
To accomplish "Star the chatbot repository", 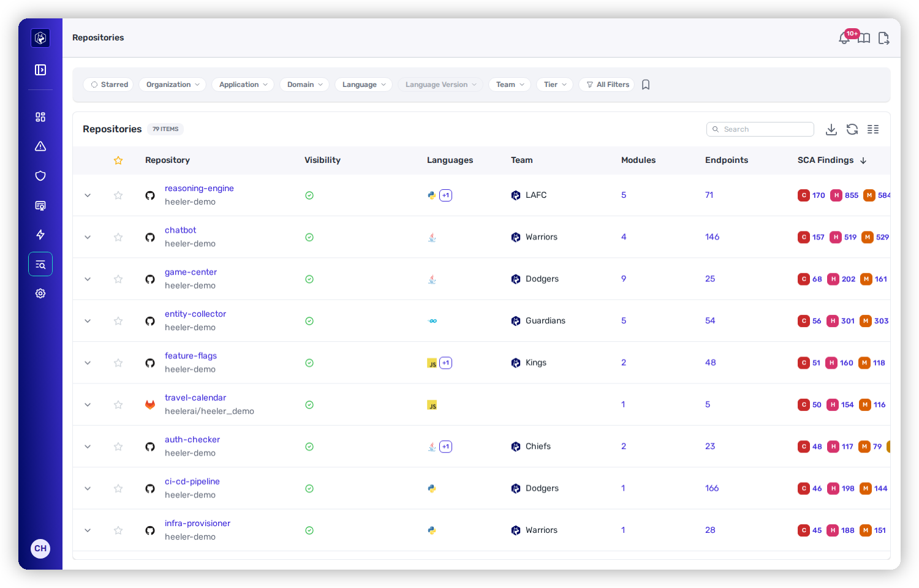I will [118, 237].
